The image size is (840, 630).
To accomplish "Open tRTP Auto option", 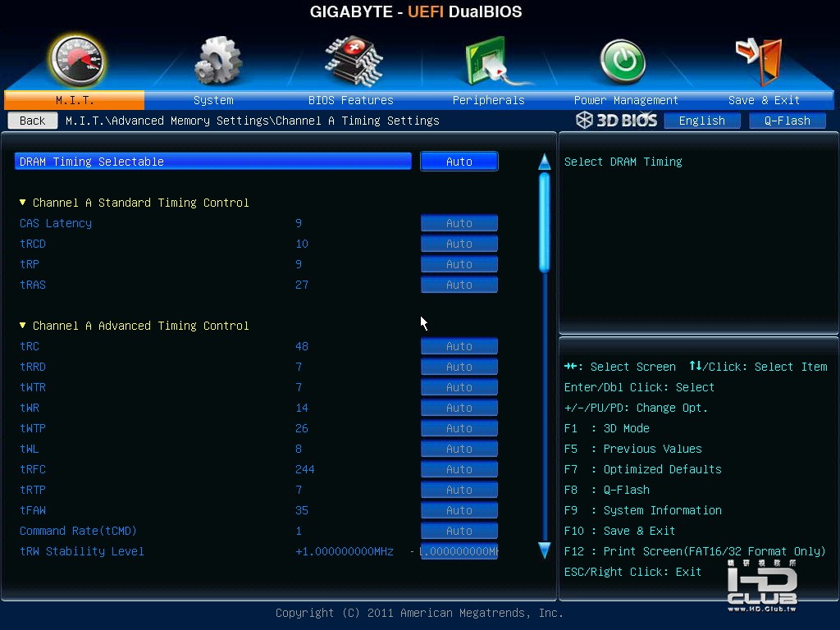I will pos(459,490).
